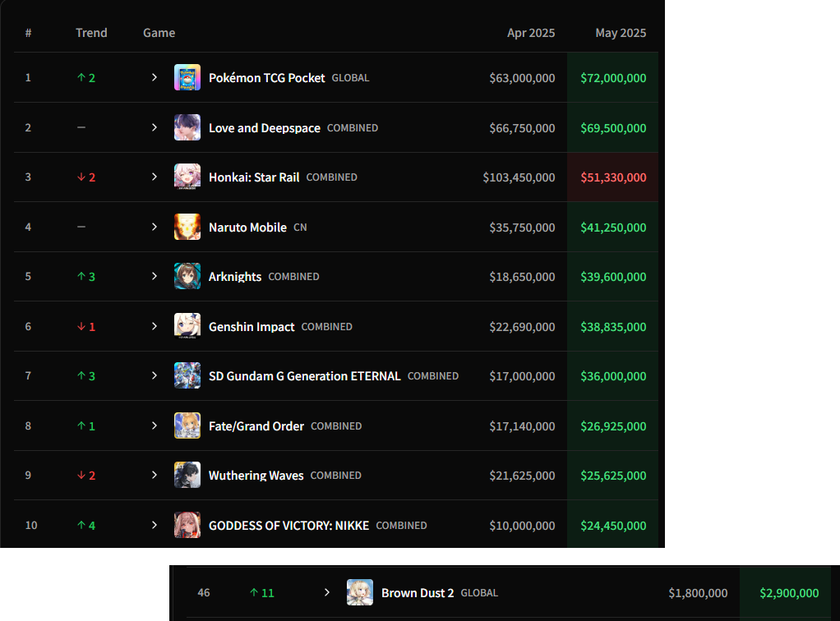Click the CN tag beside Naruto Mobile
Image resolution: width=840 pixels, height=621 pixels.
(x=300, y=228)
